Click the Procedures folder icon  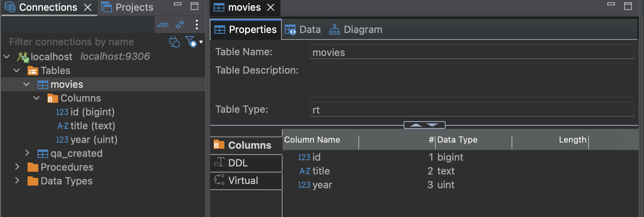click(33, 168)
